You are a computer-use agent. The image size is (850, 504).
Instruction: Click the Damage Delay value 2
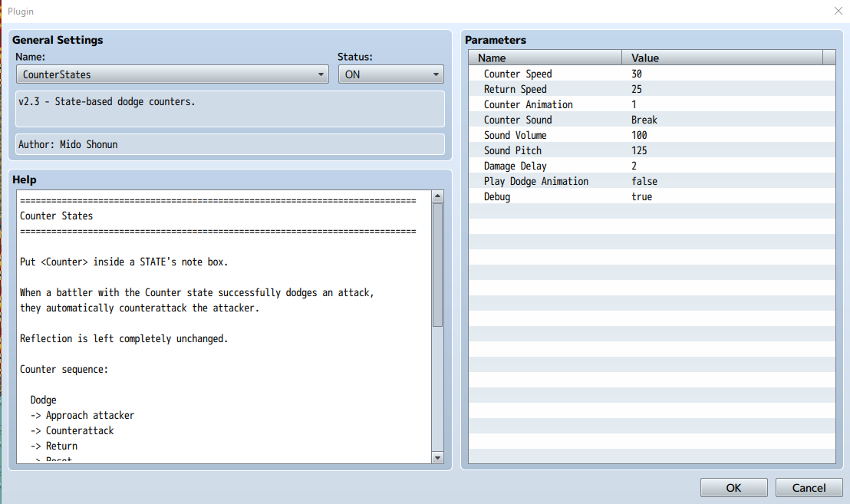point(634,166)
